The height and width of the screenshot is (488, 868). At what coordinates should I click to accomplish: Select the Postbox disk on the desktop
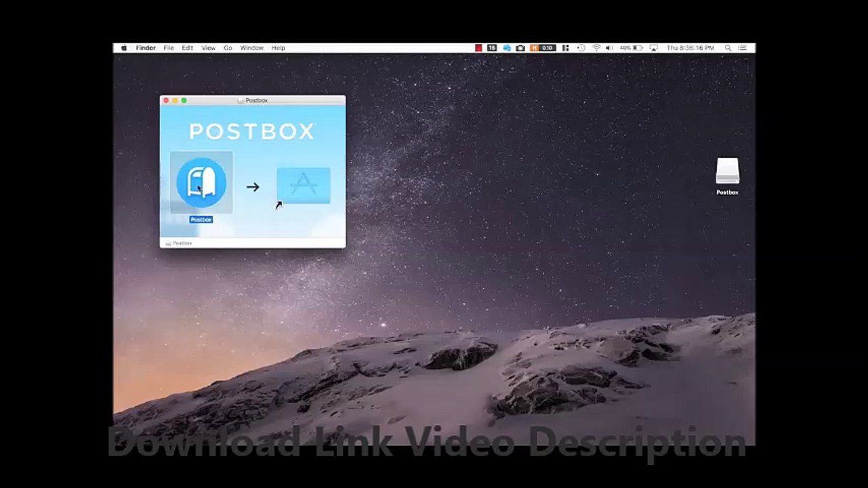(x=727, y=171)
